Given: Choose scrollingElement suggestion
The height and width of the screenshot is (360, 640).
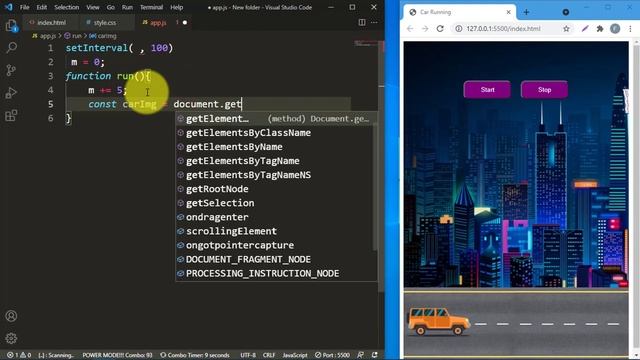Looking at the screenshot, I should [x=276, y=231].
